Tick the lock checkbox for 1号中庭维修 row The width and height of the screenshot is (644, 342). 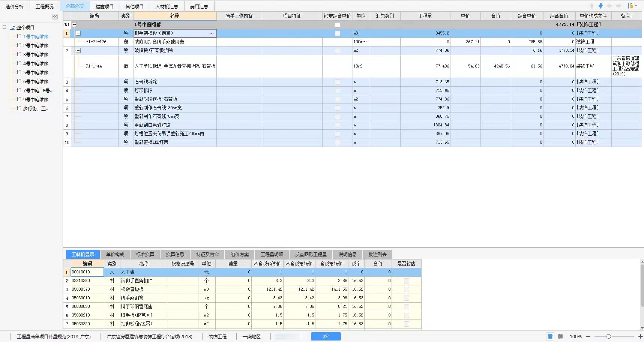(x=338, y=25)
